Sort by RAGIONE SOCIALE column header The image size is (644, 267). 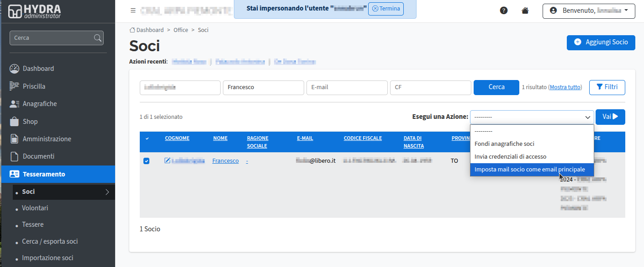[258, 142]
